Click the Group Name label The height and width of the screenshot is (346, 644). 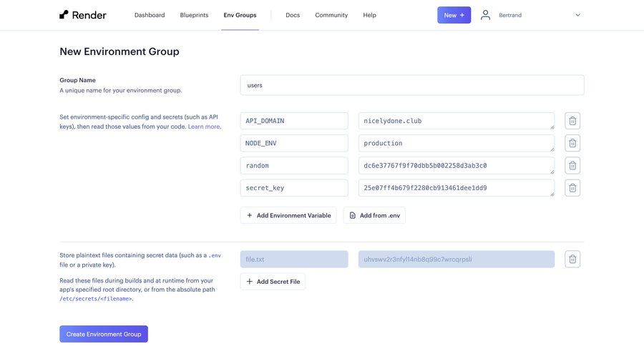click(x=77, y=80)
